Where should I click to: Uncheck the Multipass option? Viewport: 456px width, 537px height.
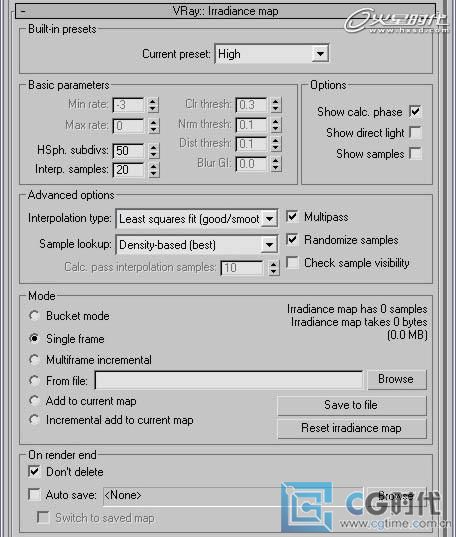[x=292, y=217]
